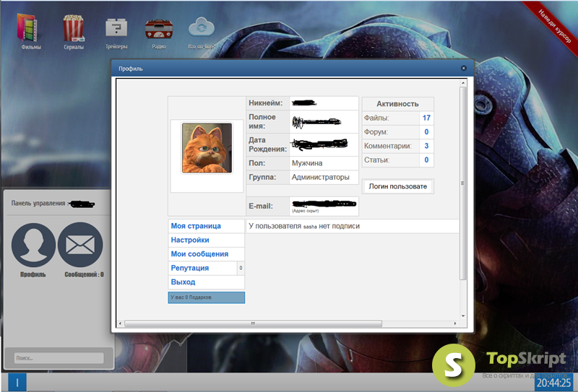Image resolution: width=578 pixels, height=392 pixels.
Task: Click the Логин пользовате input field
Action: pyautogui.click(x=398, y=186)
